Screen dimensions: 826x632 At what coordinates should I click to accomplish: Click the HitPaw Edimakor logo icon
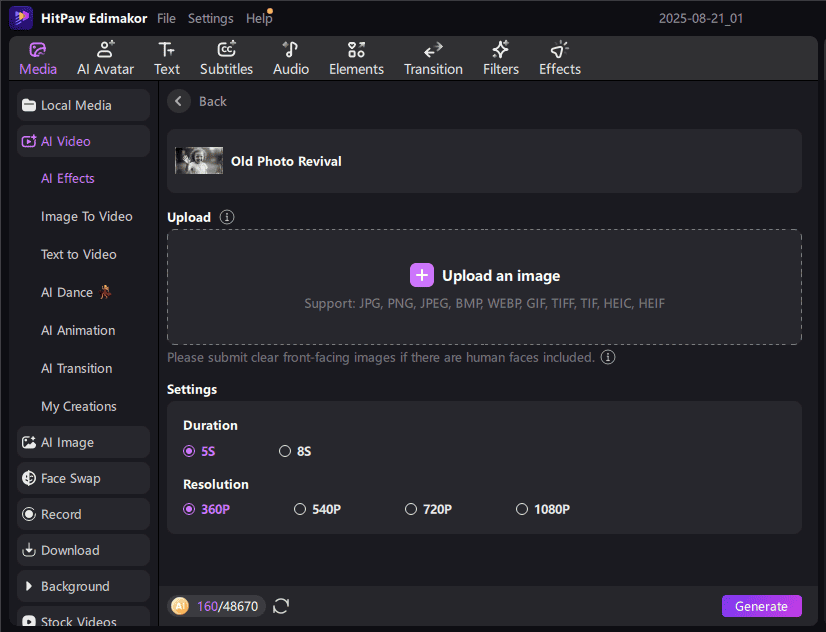point(21,18)
